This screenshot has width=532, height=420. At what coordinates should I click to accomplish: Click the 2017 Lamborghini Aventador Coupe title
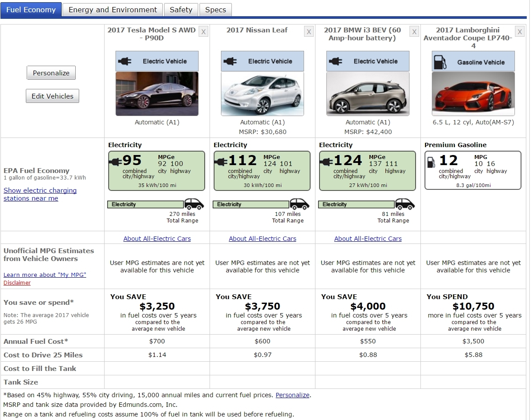(468, 38)
